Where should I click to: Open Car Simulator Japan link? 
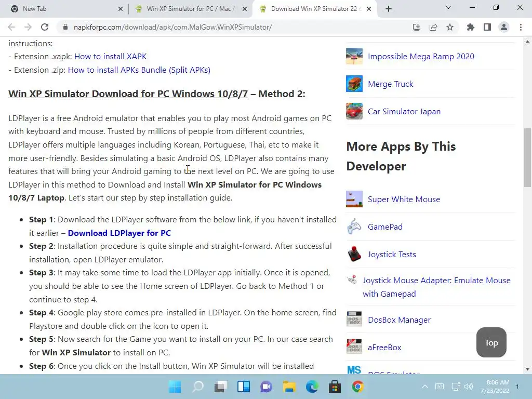click(x=404, y=111)
